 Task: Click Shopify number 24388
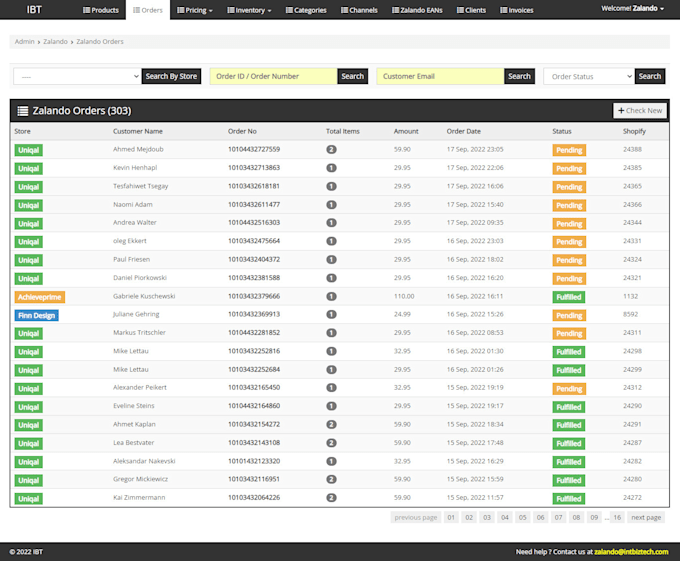click(x=632, y=149)
